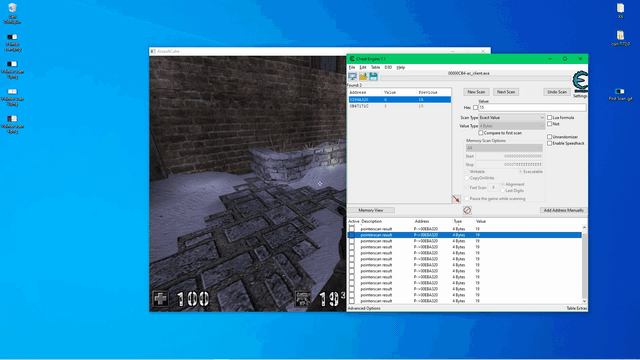The image size is (640, 360).
Task: Click the scan progress bar
Action: (476, 78)
